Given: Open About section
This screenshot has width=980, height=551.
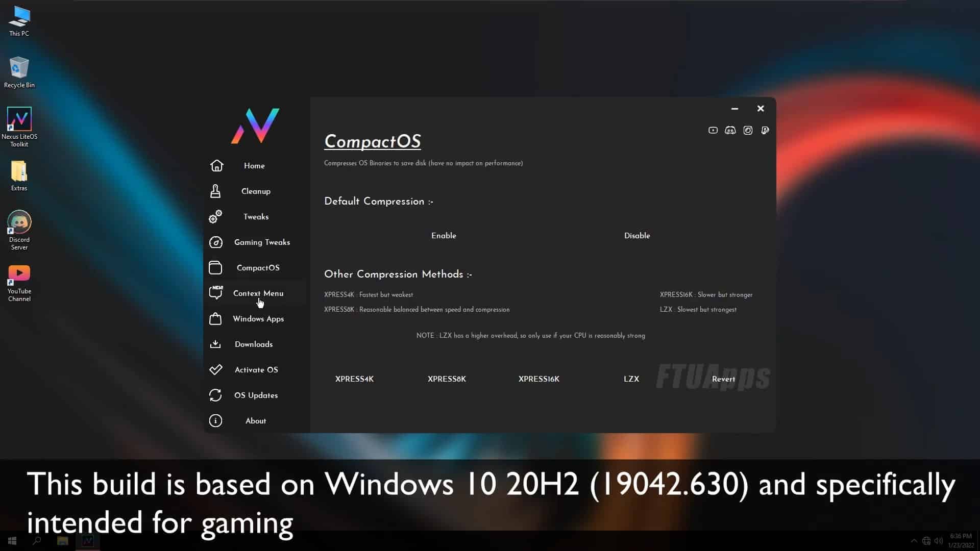Looking at the screenshot, I should pos(255,420).
